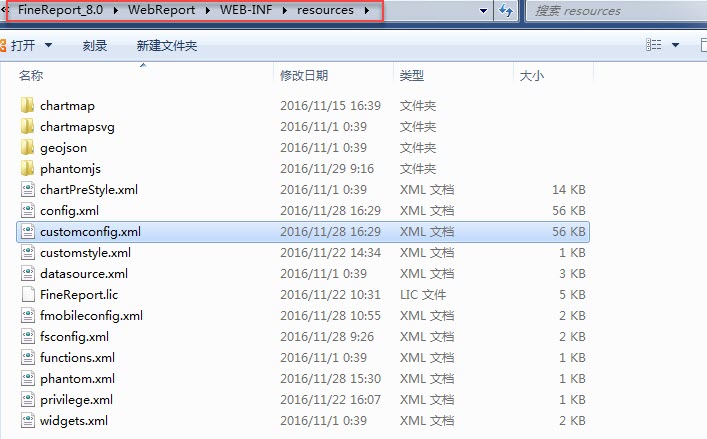Click the 14 KB size value
Screen dimensions: 707x439
point(569,190)
